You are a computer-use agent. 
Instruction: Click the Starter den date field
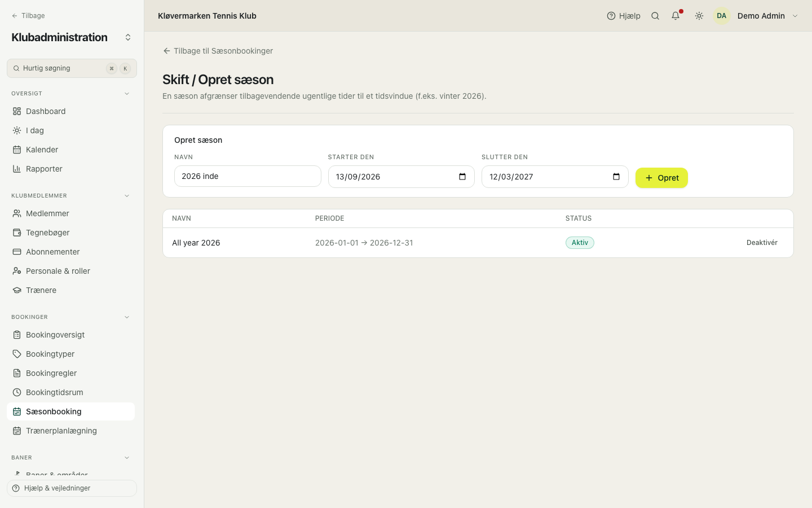(x=401, y=177)
